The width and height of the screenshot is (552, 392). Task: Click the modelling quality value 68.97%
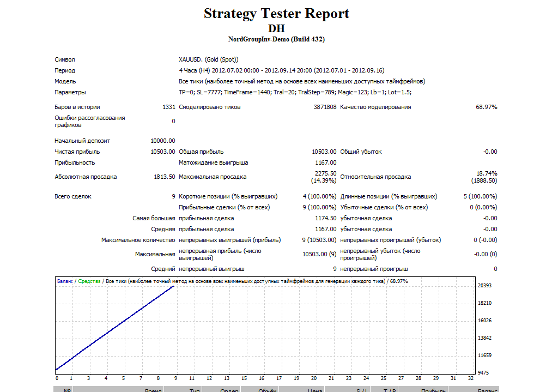click(x=487, y=107)
